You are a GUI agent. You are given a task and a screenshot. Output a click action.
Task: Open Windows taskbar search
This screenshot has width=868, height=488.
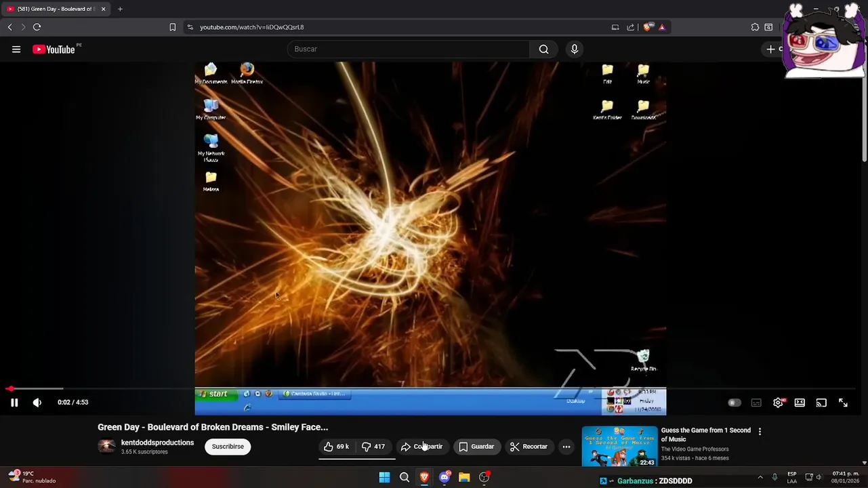point(405,477)
